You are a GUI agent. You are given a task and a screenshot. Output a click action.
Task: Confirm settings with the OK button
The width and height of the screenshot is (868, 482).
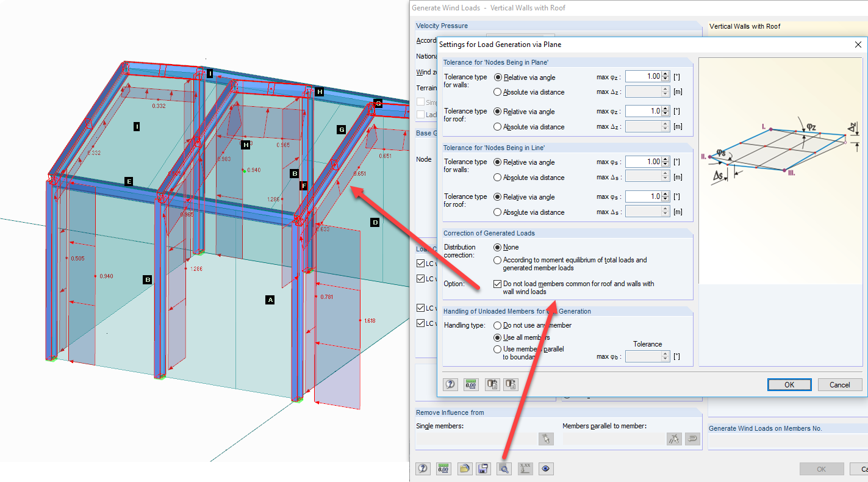click(789, 384)
